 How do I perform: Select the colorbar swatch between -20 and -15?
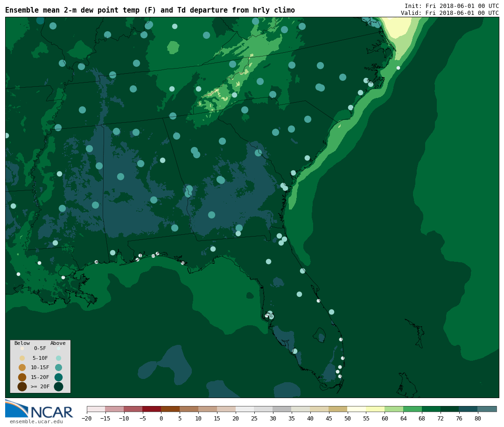point(96,409)
